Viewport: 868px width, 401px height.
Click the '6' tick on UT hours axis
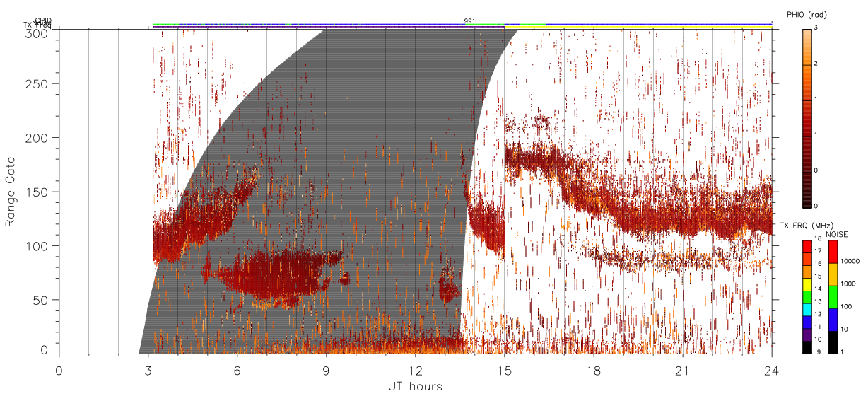pos(237,371)
